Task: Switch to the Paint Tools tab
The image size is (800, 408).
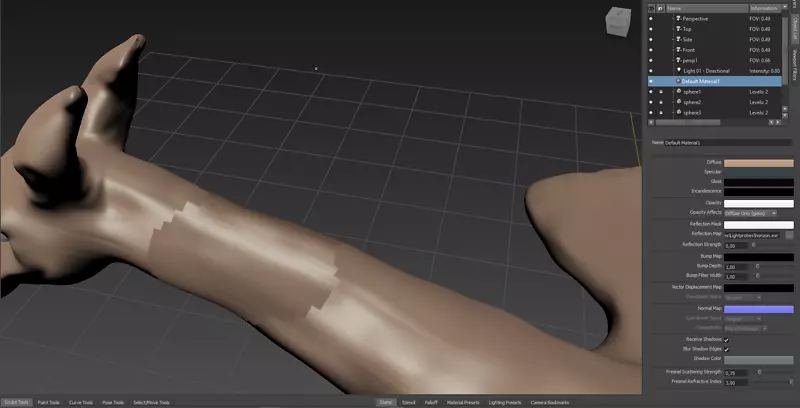Action: coord(48,402)
